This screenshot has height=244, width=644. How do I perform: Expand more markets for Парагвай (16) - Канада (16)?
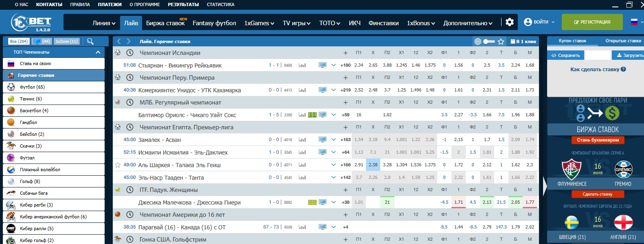click(333, 227)
